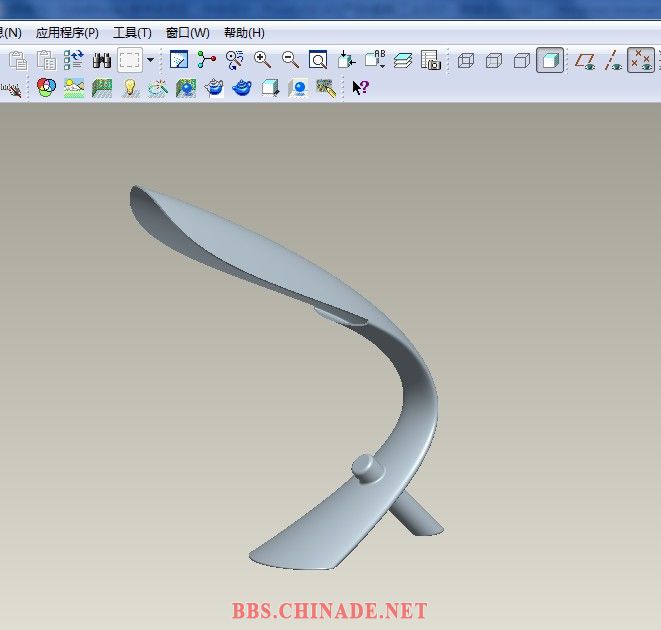Click the light bulb lighting icon

pyautogui.click(x=129, y=88)
